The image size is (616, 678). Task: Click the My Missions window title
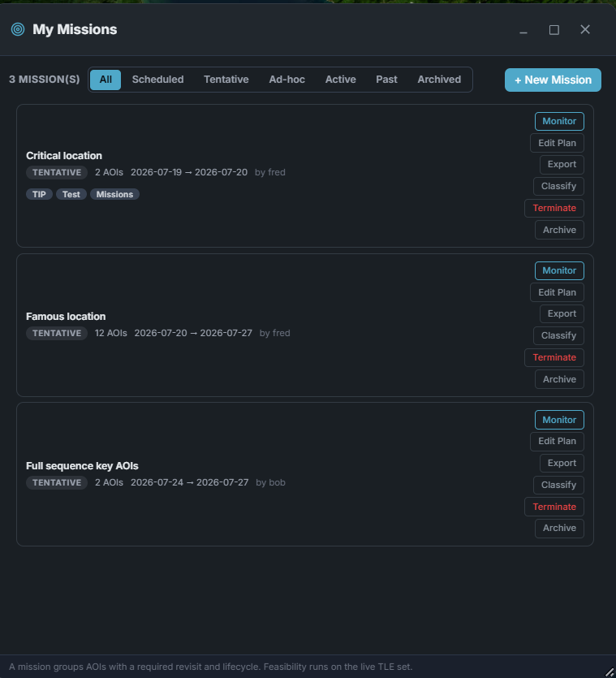[75, 29]
